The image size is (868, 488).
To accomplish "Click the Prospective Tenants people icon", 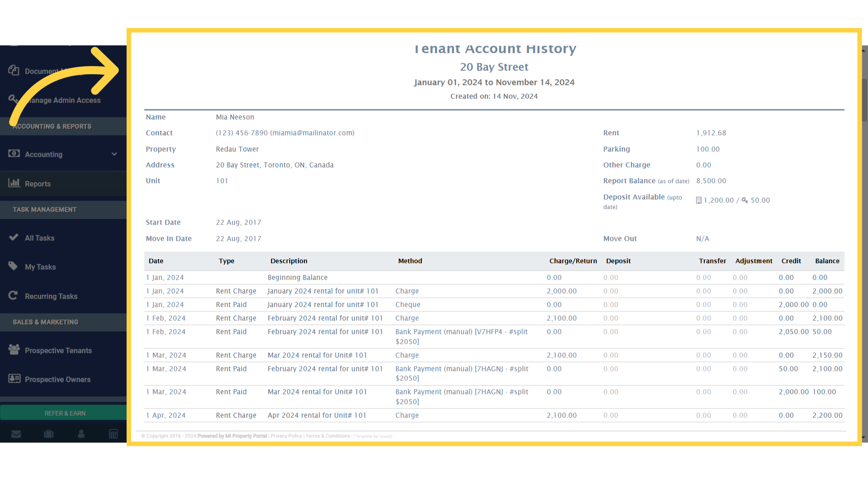I will point(14,349).
